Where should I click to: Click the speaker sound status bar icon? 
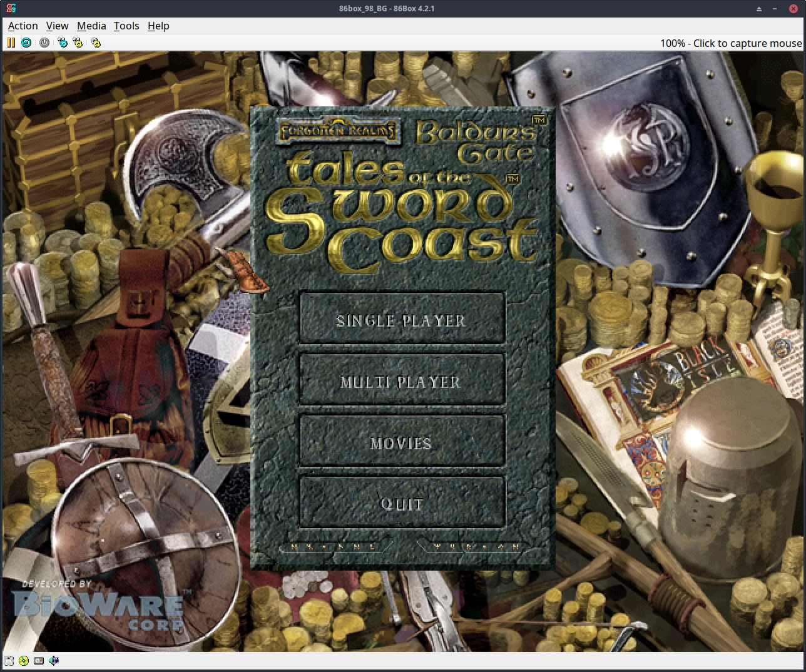pyautogui.click(x=54, y=660)
